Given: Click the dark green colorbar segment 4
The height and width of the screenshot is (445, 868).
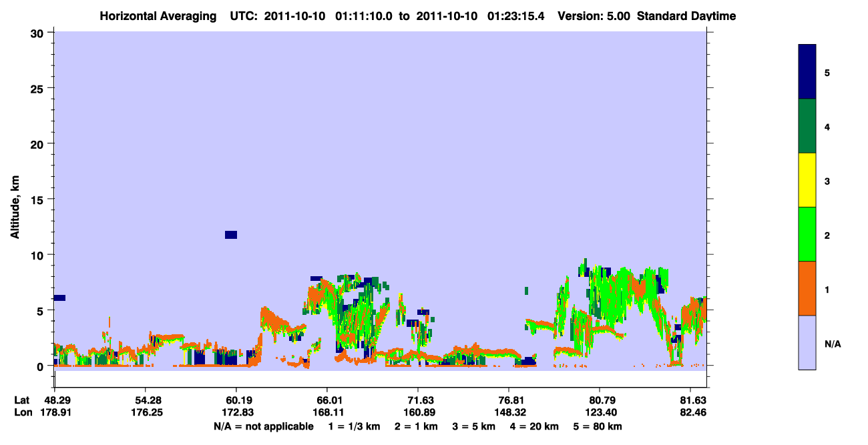Looking at the screenshot, I should pyautogui.click(x=807, y=126).
